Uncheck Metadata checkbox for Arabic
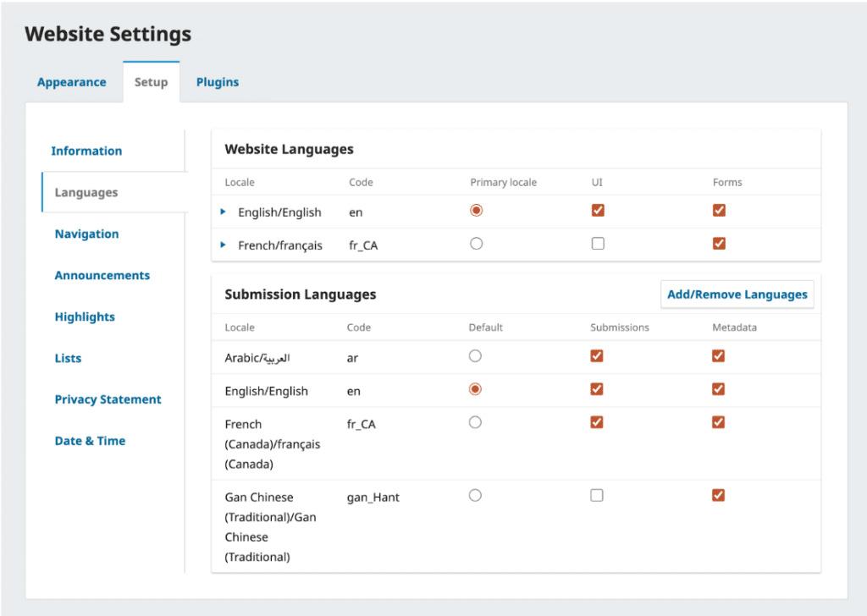Viewport: 867px width, 616px height. [x=718, y=356]
